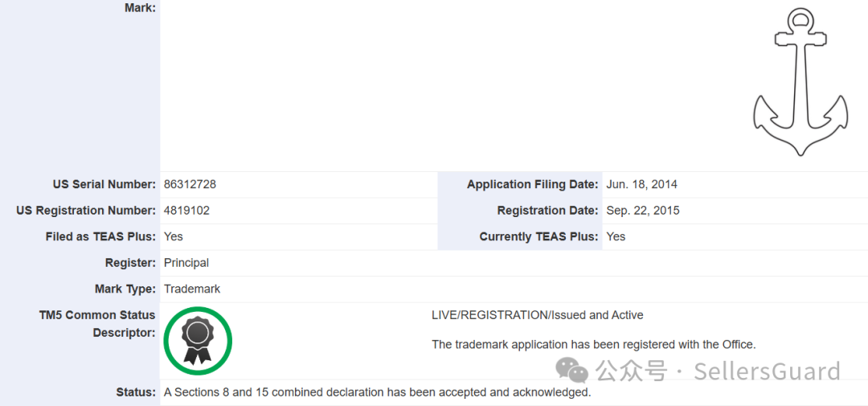This screenshot has width=868, height=406.
Task: Click the date Jun. 18, 2014
Action: [641, 184]
